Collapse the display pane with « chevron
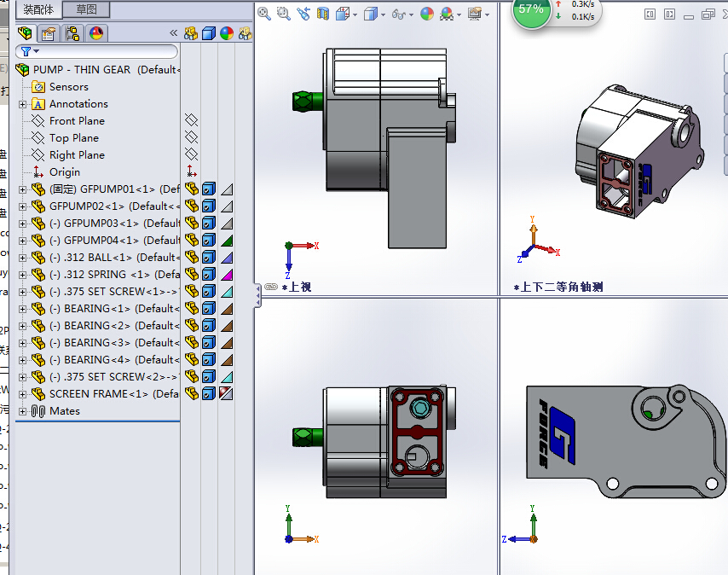The width and height of the screenshot is (728, 575). (173, 33)
